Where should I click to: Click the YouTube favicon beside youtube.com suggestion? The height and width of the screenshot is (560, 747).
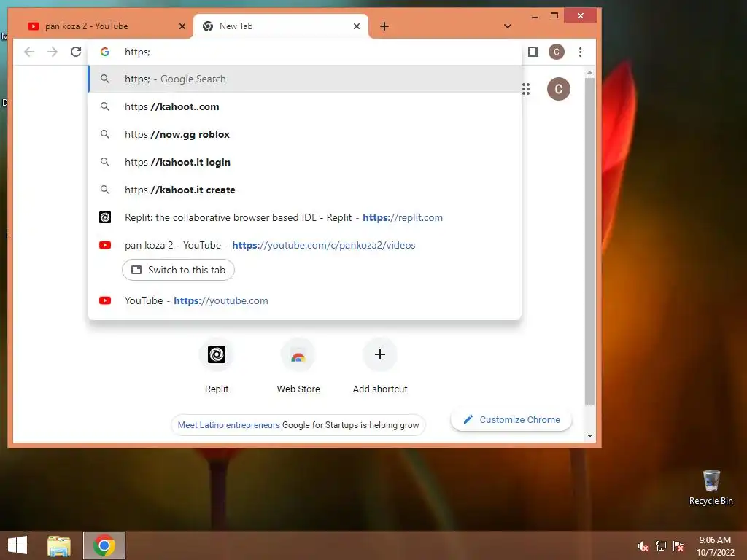pos(105,300)
